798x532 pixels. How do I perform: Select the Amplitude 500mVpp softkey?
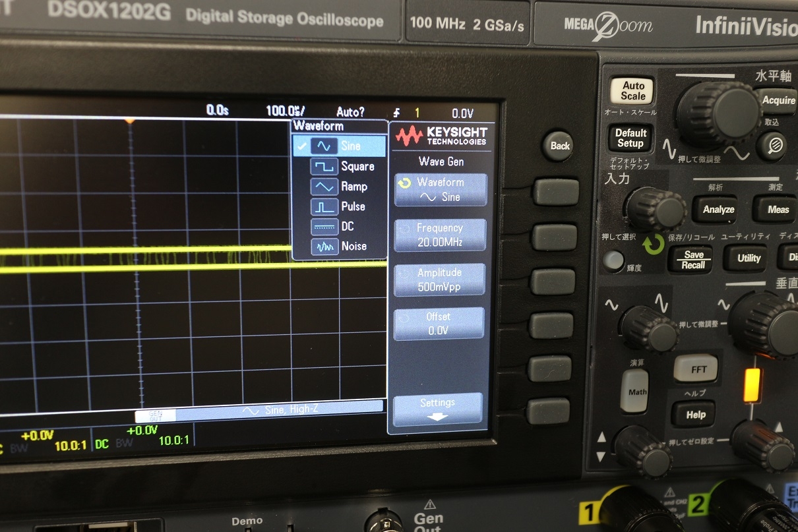click(439, 280)
